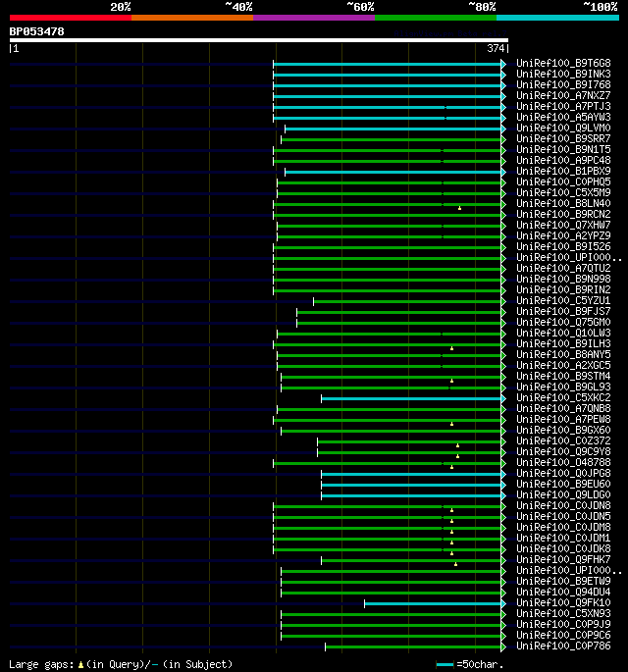Viewport: 628px width, 672px height.
Task: Select the UniRef100_Q94DU4 label
Action: (563, 592)
